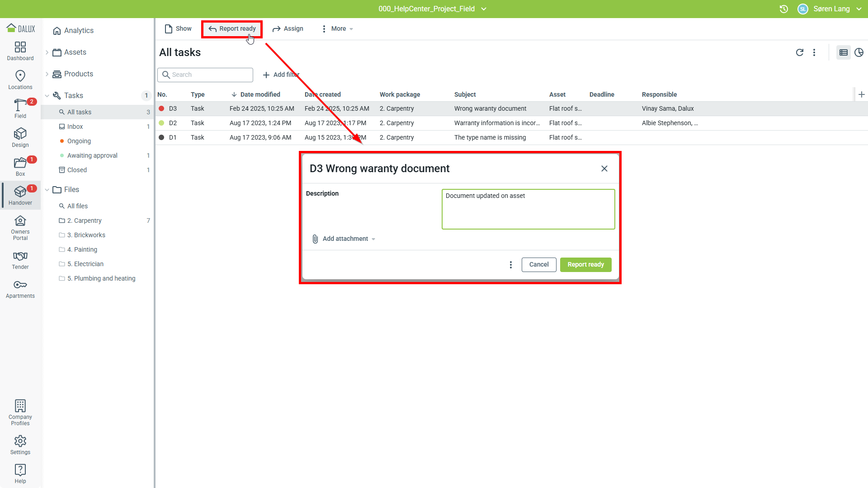The width and height of the screenshot is (868, 488).
Task: Open the 2. Carpentry files folder
Action: (84, 221)
